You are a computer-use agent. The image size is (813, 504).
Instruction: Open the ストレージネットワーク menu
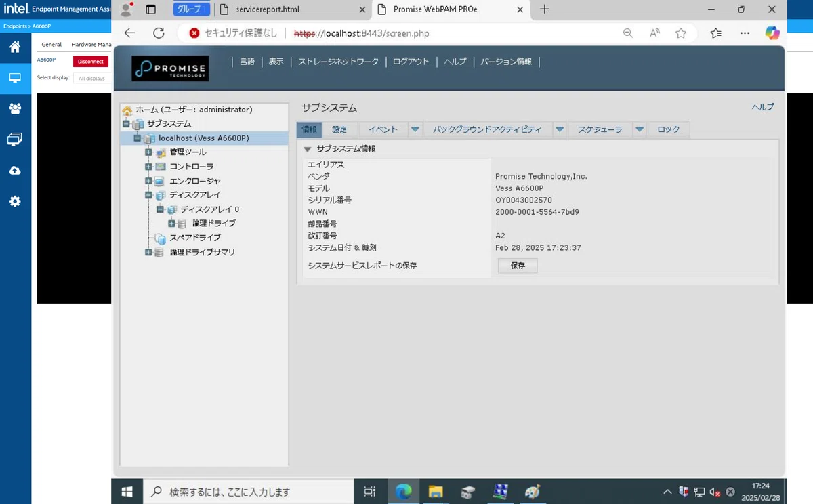point(339,62)
